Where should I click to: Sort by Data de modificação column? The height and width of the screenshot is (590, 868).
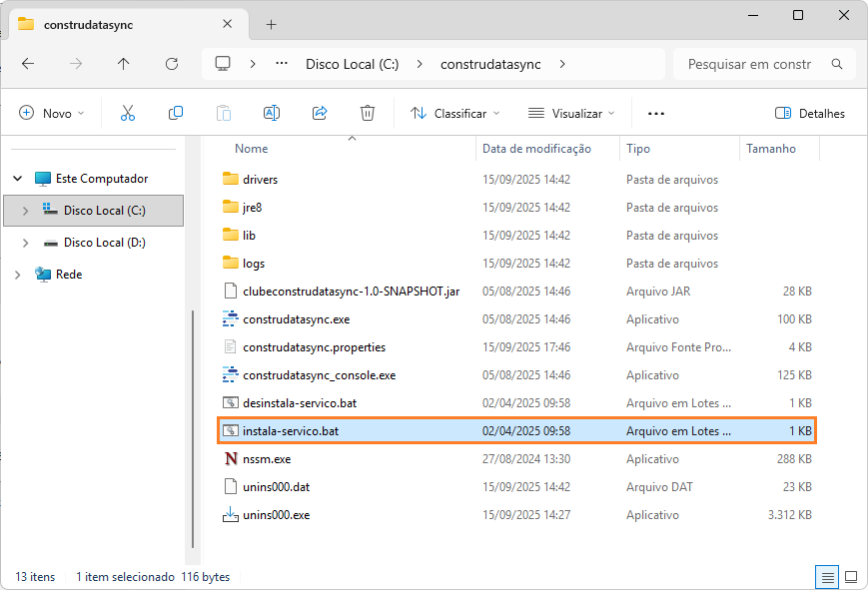[x=536, y=149]
